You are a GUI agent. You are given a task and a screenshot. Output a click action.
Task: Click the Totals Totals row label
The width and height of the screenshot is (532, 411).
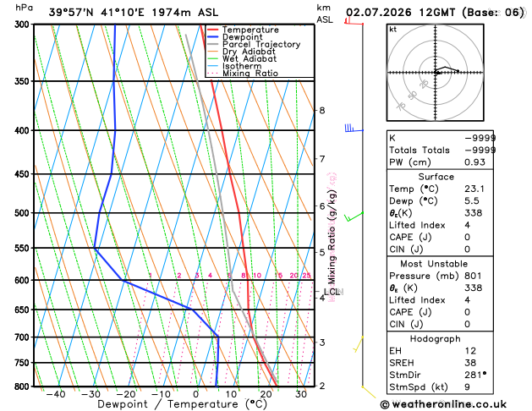[x=420, y=150]
